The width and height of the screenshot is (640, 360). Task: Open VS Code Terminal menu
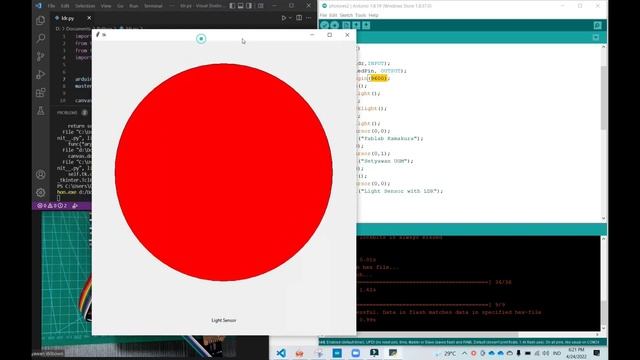[x=153, y=6]
